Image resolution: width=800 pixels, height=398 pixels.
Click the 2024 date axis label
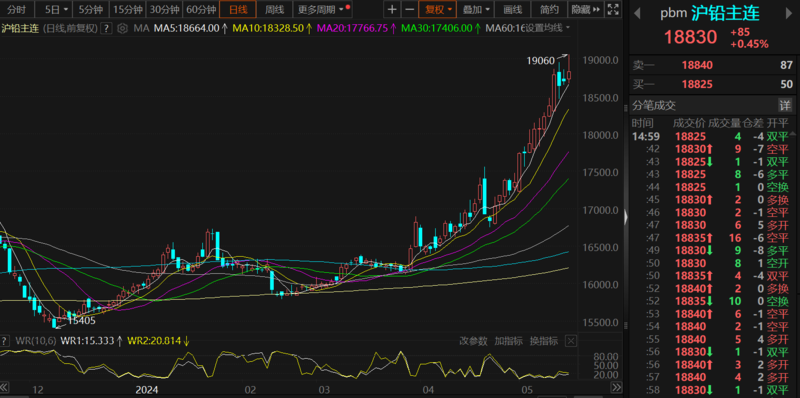[146, 390]
